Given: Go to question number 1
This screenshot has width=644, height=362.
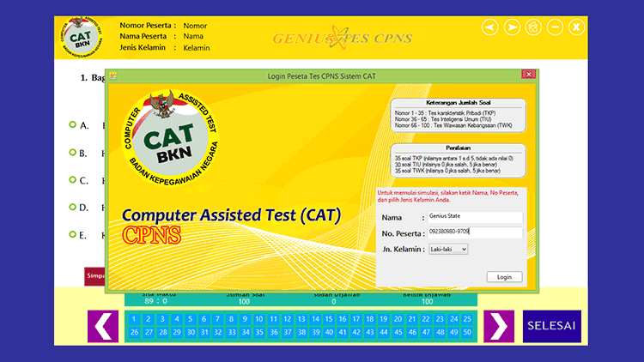Looking at the screenshot, I should point(134,319).
